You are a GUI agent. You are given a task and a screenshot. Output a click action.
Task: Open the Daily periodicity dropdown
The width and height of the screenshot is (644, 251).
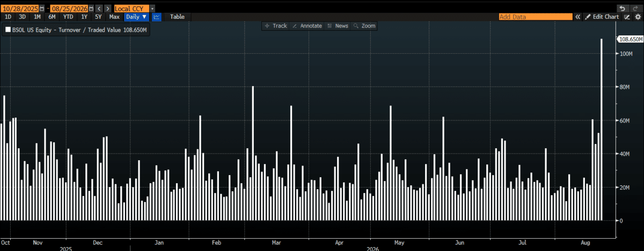point(136,17)
